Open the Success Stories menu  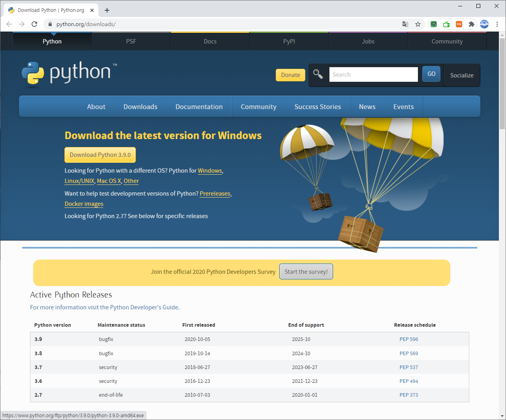(318, 107)
